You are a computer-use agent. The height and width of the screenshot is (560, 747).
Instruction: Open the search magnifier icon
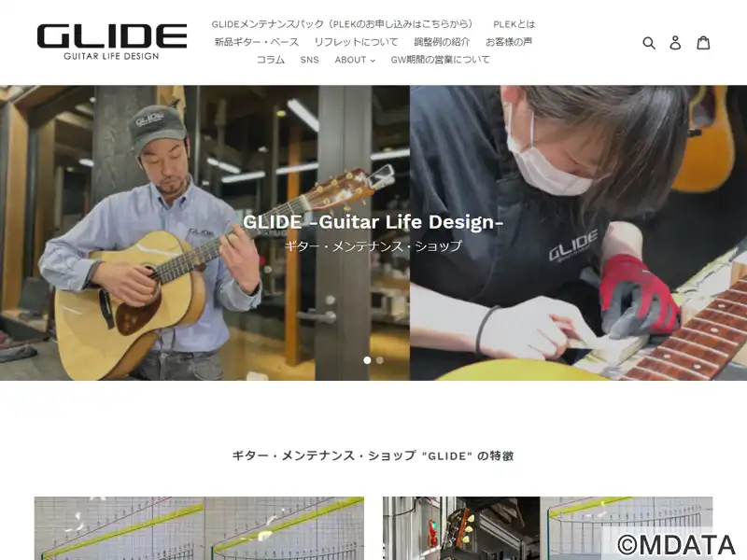pos(649,43)
